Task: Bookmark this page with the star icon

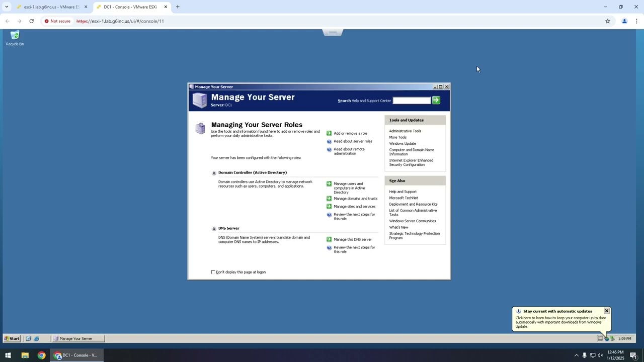Action: click(608, 21)
